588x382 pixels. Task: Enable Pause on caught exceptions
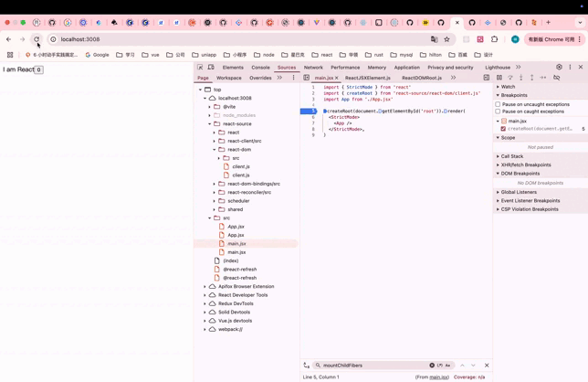498,111
